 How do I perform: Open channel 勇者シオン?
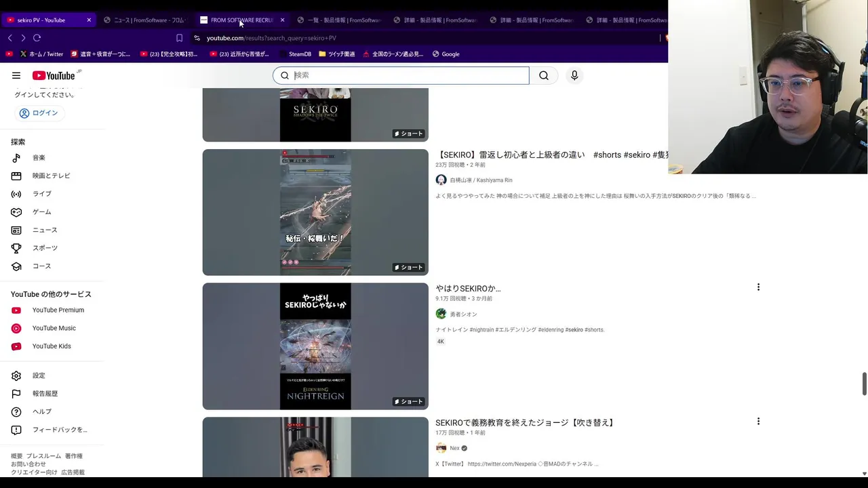click(463, 314)
